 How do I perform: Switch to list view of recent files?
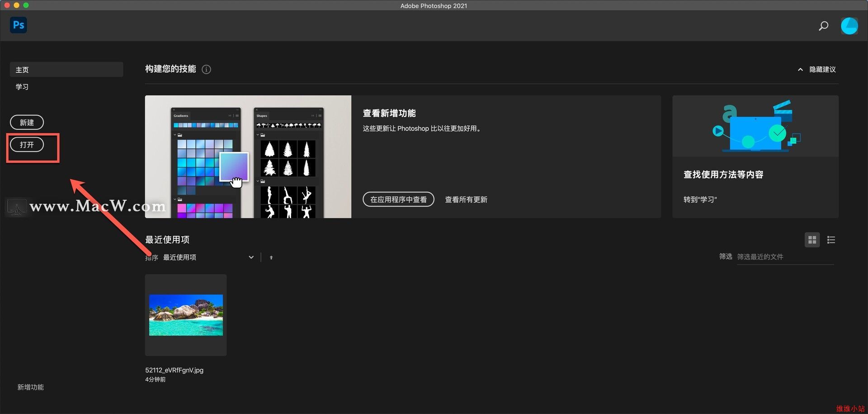[x=831, y=240]
